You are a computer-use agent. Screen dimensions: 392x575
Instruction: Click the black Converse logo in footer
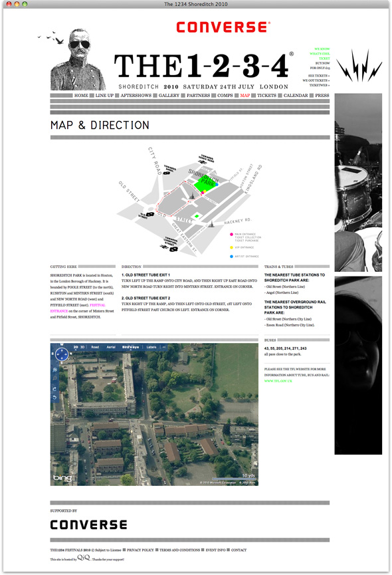(88, 524)
